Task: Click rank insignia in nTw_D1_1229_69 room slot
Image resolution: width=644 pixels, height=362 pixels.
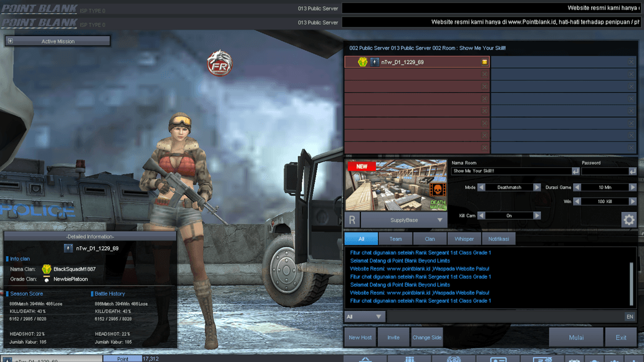Action: point(374,62)
